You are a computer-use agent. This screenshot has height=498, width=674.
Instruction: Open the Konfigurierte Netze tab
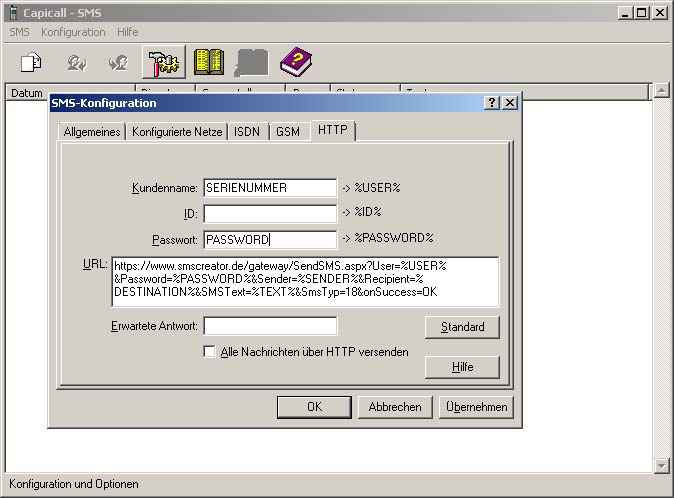tap(177, 132)
